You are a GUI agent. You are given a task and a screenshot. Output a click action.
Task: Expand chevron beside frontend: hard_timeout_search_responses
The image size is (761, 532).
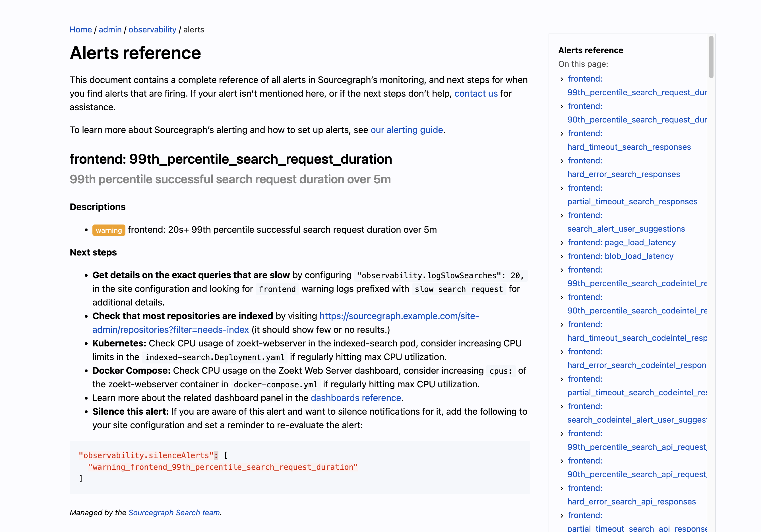coord(561,134)
